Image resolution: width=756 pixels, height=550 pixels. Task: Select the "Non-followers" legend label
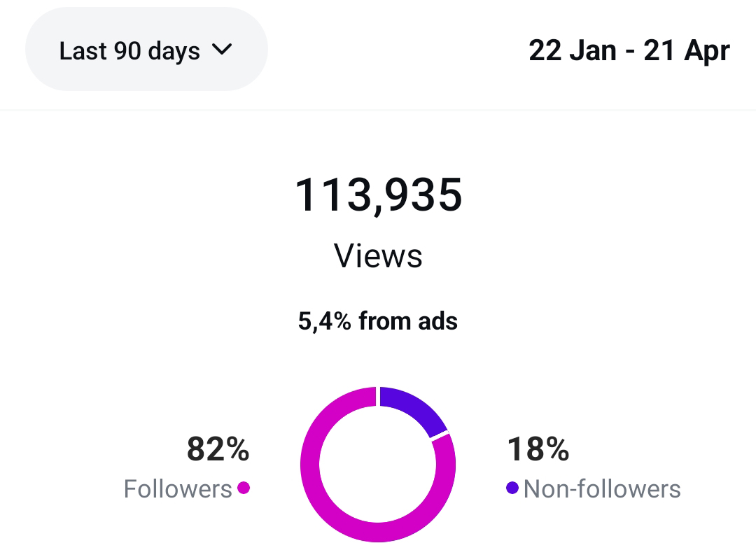click(x=602, y=488)
